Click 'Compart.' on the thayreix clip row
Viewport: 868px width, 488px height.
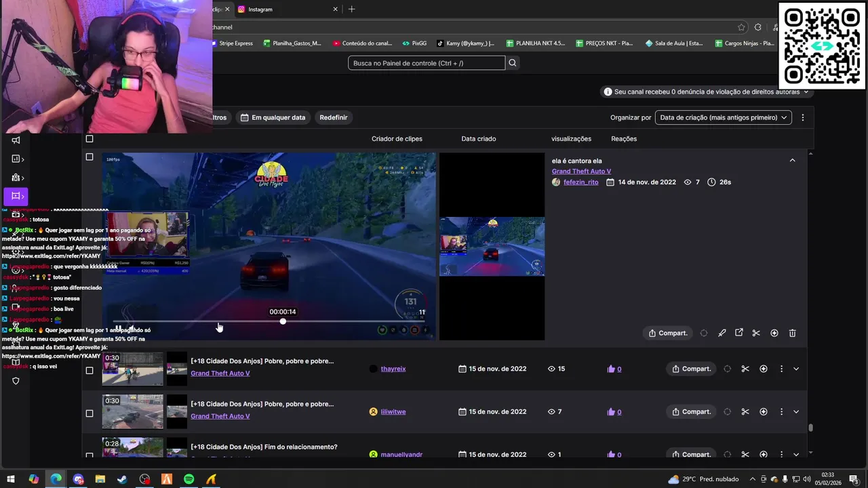tap(691, 369)
